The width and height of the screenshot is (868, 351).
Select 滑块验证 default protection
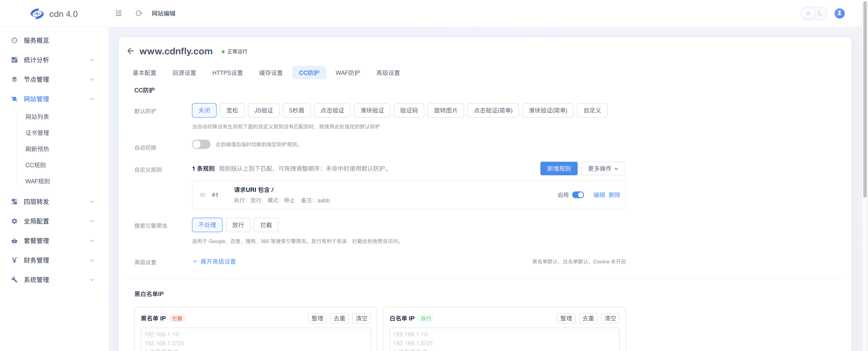tap(372, 110)
